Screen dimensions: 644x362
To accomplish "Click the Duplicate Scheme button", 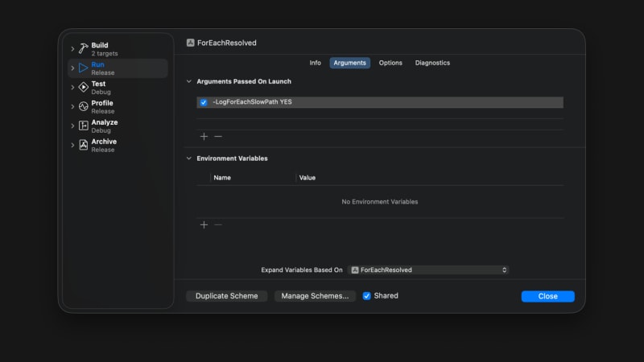I will click(227, 296).
